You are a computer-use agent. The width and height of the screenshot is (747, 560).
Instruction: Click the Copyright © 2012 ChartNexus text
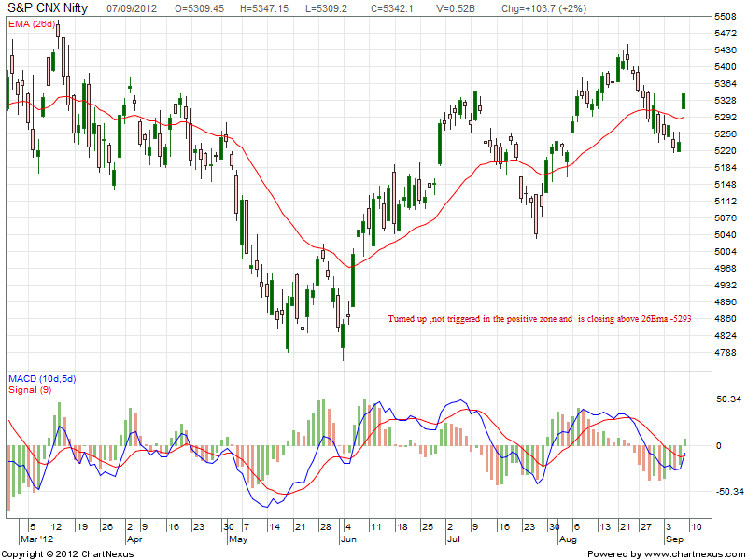point(67,553)
